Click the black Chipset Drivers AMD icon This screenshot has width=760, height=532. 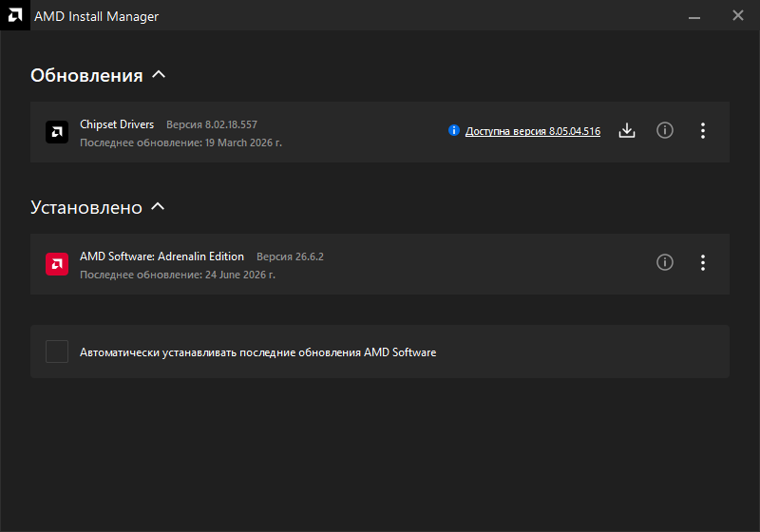click(57, 132)
